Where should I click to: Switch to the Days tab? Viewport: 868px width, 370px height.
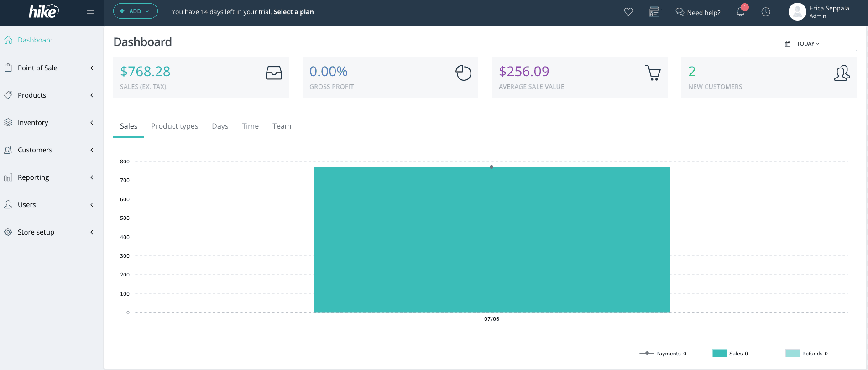tap(220, 126)
